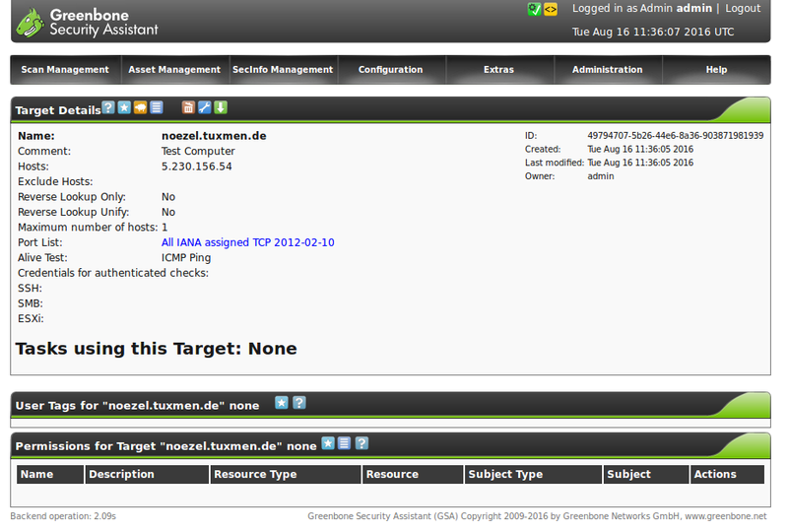Open help for Permissions section
788x532 pixels.
coord(361,443)
